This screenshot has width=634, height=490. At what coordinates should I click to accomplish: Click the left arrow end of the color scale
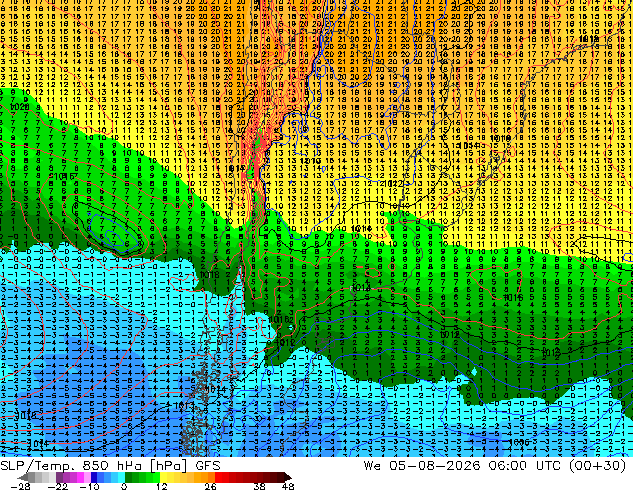click(22, 477)
